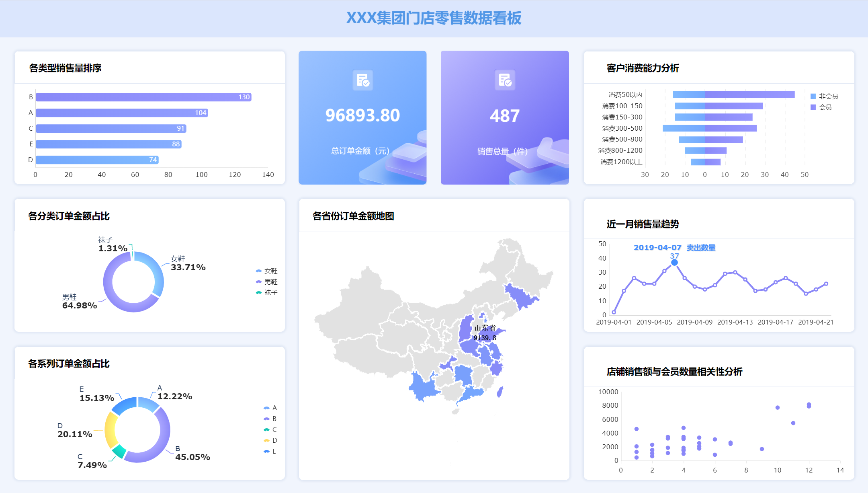
Task: Toggle series C legend icon
Action: click(x=266, y=430)
